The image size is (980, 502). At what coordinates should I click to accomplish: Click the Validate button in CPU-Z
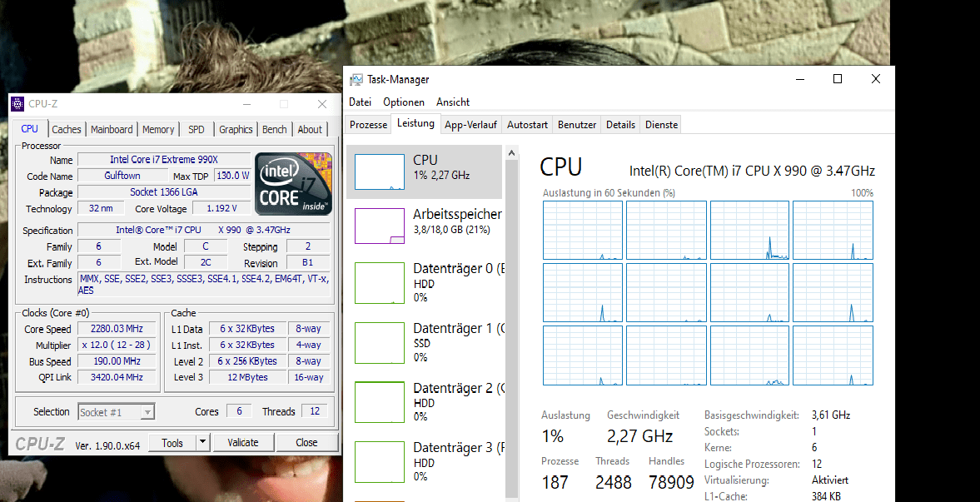(x=243, y=442)
